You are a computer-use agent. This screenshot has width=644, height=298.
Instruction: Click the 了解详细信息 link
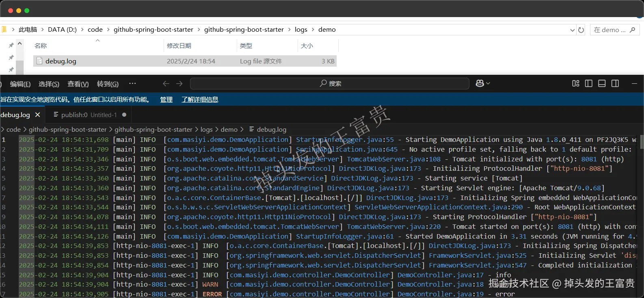tap(200, 99)
